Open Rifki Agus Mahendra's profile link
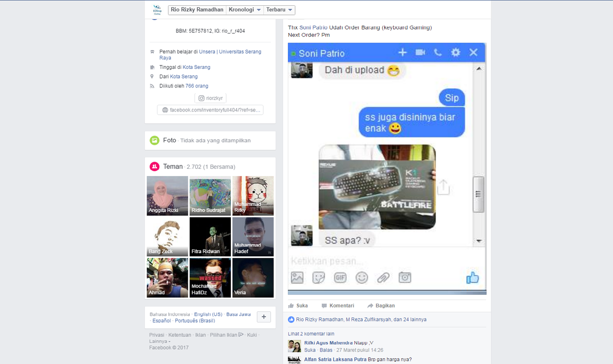This screenshot has height=364, width=613. (x=329, y=342)
